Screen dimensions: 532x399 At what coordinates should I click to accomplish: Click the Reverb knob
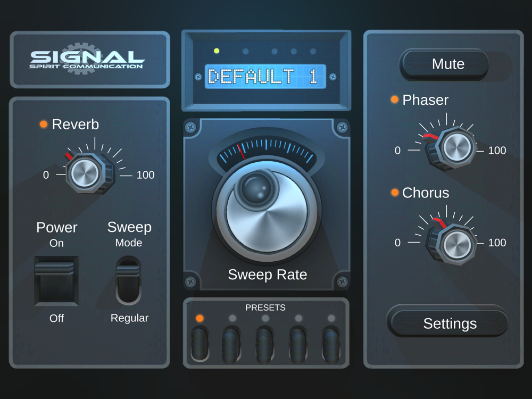pyautogui.click(x=89, y=173)
